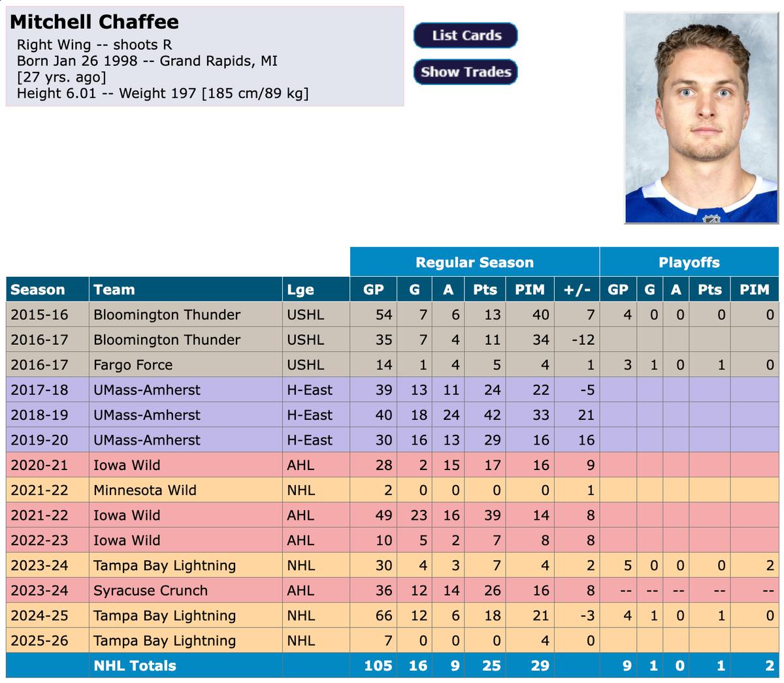784x683 pixels.
Task: Click the List Cards button
Action: (465, 36)
